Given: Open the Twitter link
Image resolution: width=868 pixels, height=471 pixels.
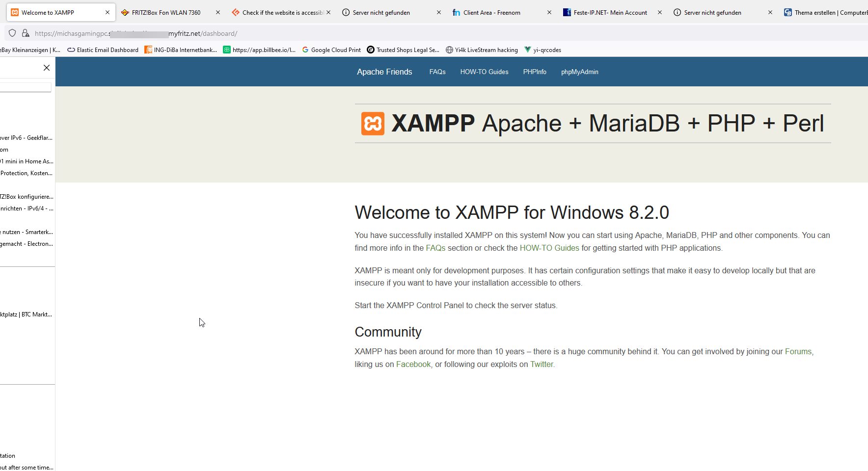Looking at the screenshot, I should coord(542,364).
